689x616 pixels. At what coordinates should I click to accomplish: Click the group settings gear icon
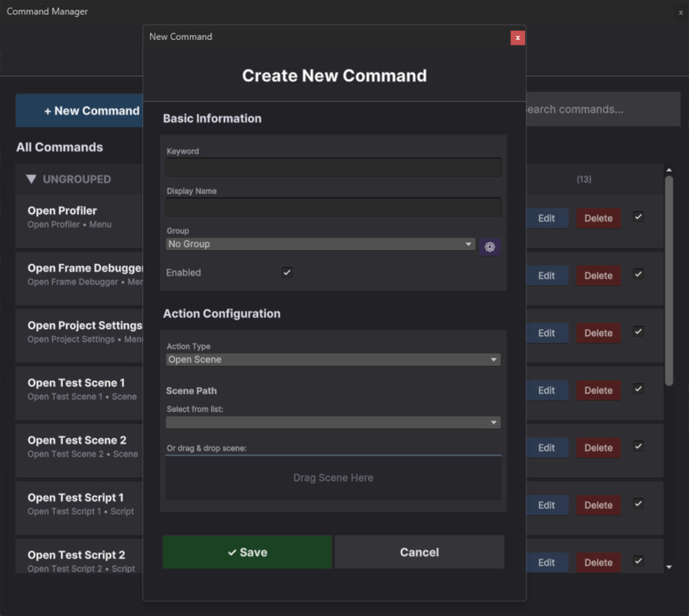click(x=490, y=246)
